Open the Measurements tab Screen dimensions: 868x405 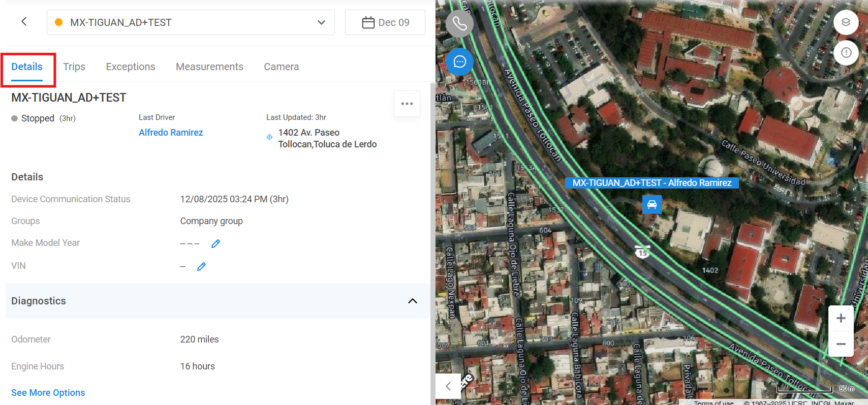click(x=209, y=67)
